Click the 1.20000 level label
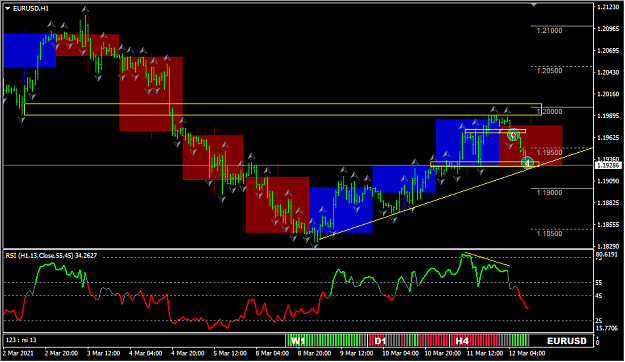Image resolution: width=625 pixels, height=362 pixels. tap(549, 112)
